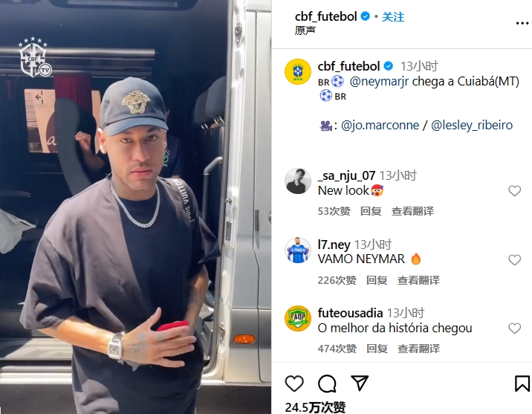
Task: Show translation for the New look comment
Action: [x=412, y=211]
